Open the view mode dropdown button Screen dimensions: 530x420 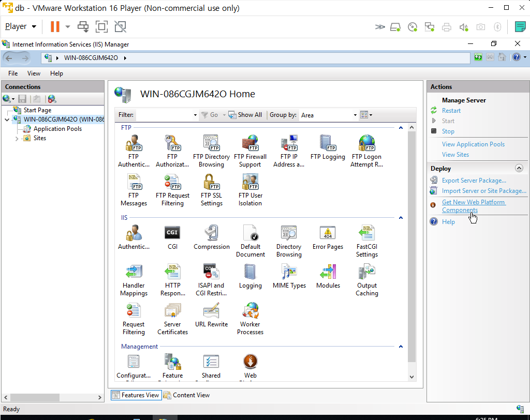point(366,115)
